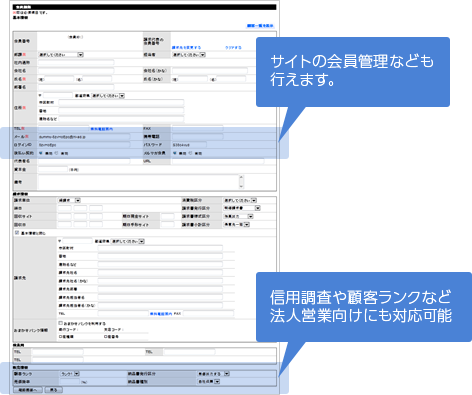Click the blue link at top right of form
This screenshot has height=395, width=472.
(260, 26)
